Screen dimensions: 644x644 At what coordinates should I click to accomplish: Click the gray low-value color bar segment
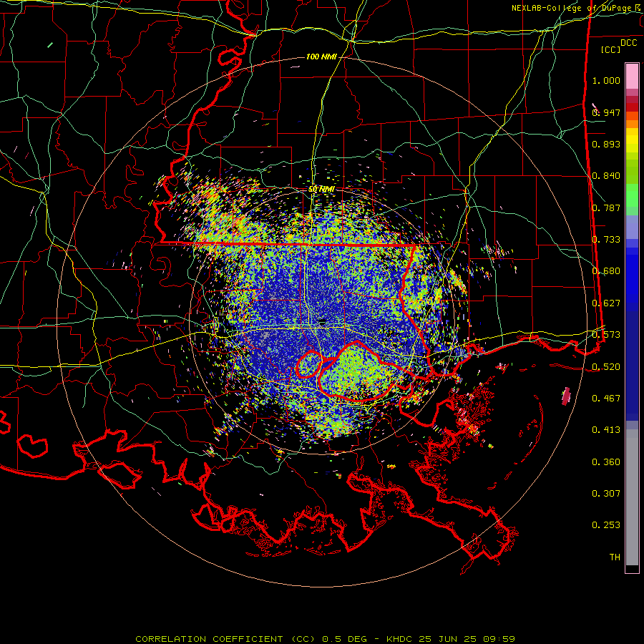coord(632,497)
